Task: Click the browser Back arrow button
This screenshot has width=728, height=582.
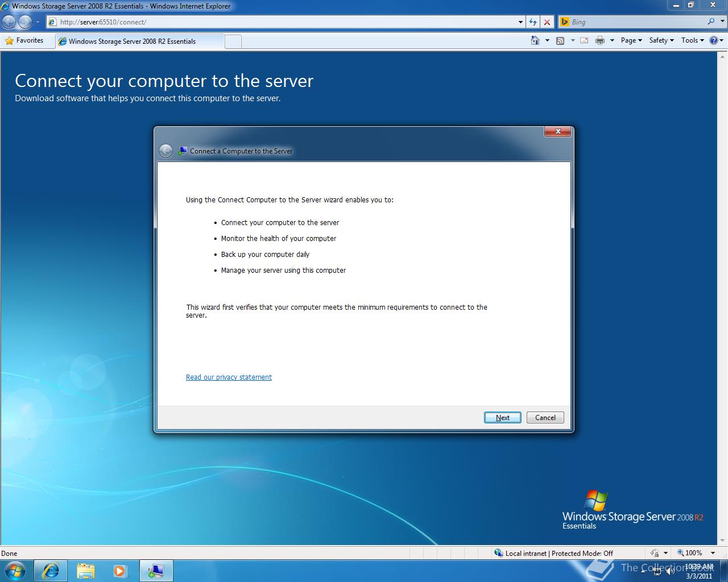Action: pyautogui.click(x=9, y=22)
